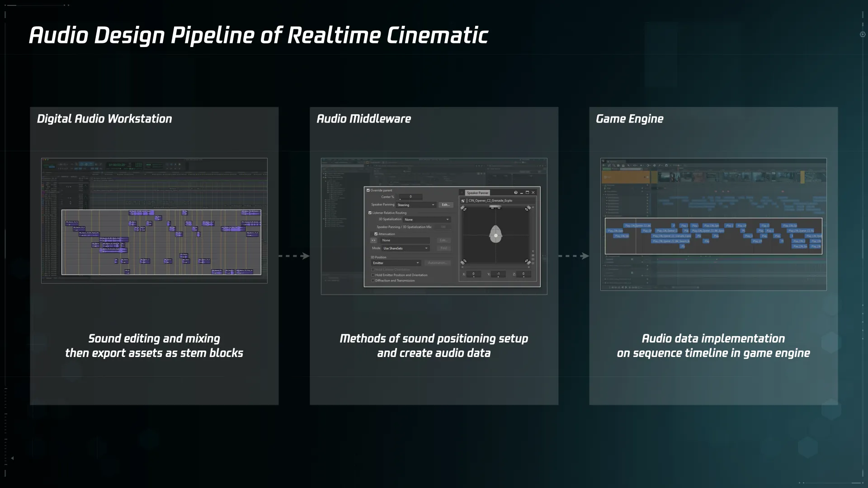Click the Z coordinate field in panner
This screenshot has width=868, height=488.
click(524, 274)
